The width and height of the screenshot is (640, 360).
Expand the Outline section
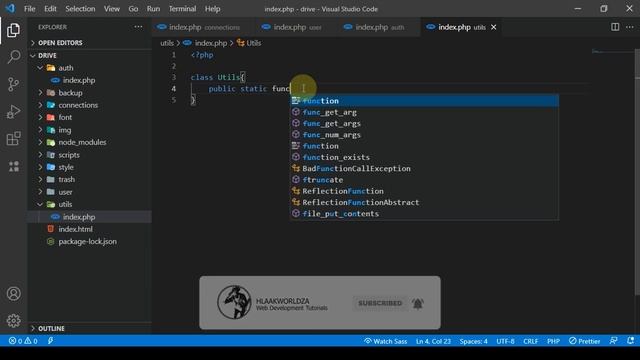[x=51, y=328]
